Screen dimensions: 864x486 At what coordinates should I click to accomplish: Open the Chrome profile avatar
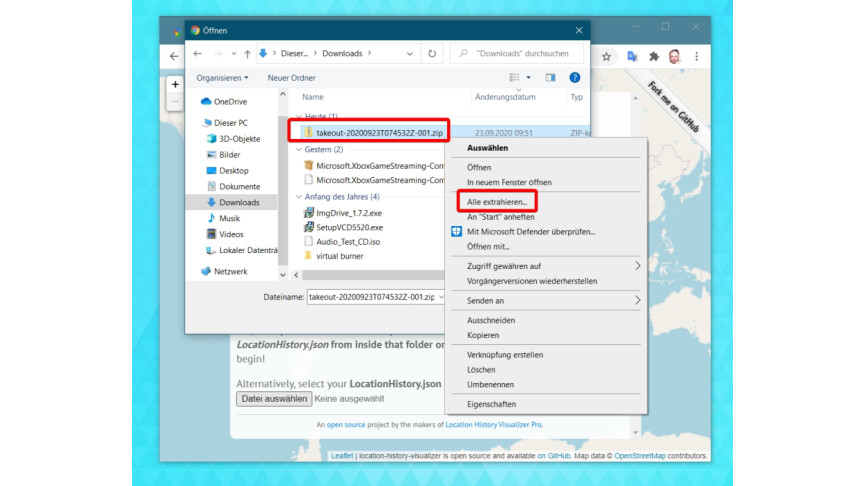[676, 56]
